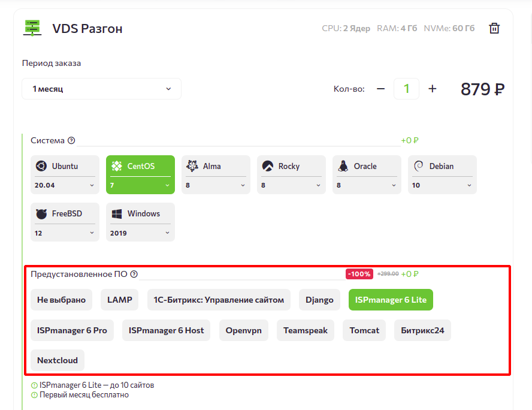Choose 1С-Битрикс: Управление сайтом option

coord(219,300)
